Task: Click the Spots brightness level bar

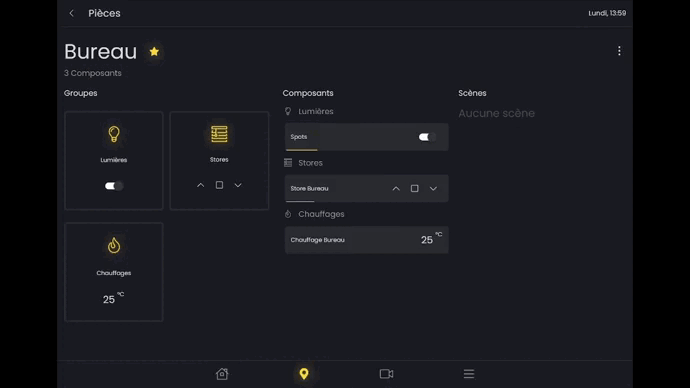Action: pos(301,150)
